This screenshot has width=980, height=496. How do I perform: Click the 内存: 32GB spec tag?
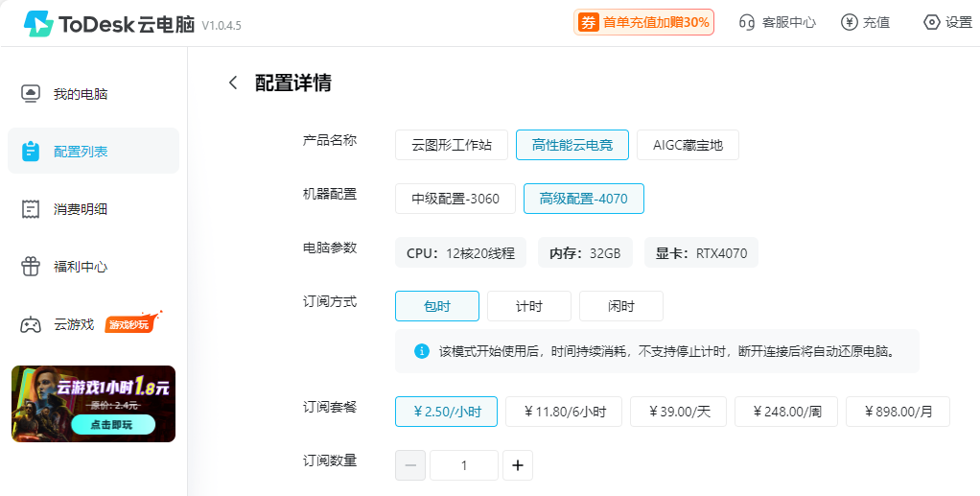(x=585, y=252)
